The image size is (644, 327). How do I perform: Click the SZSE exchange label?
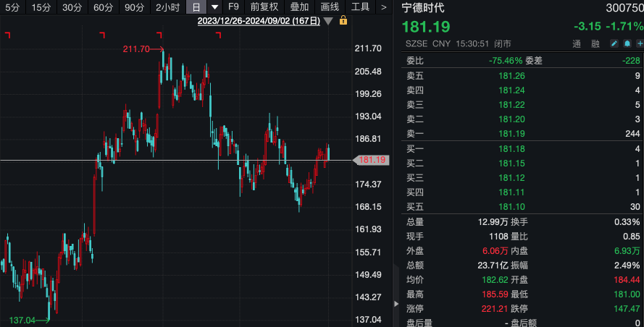point(417,43)
